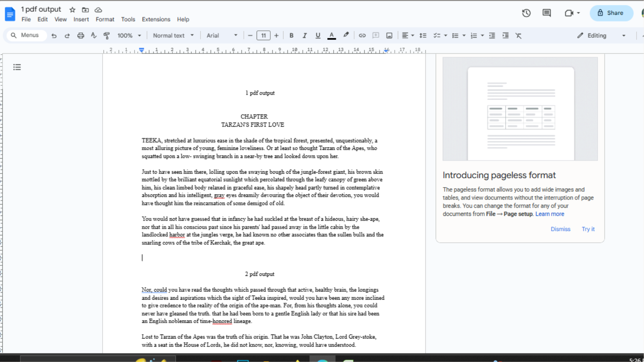Viewport: 644px width, 362px height.
Task: Undo the last action
Action: [54, 35]
